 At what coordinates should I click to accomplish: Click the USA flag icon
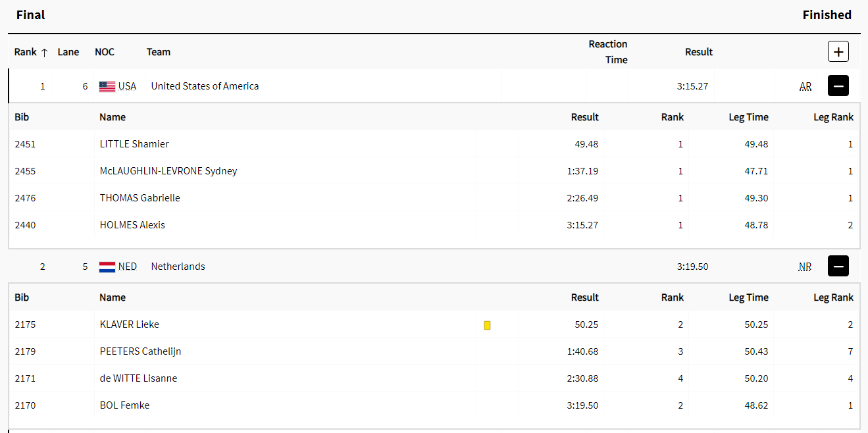(107, 86)
